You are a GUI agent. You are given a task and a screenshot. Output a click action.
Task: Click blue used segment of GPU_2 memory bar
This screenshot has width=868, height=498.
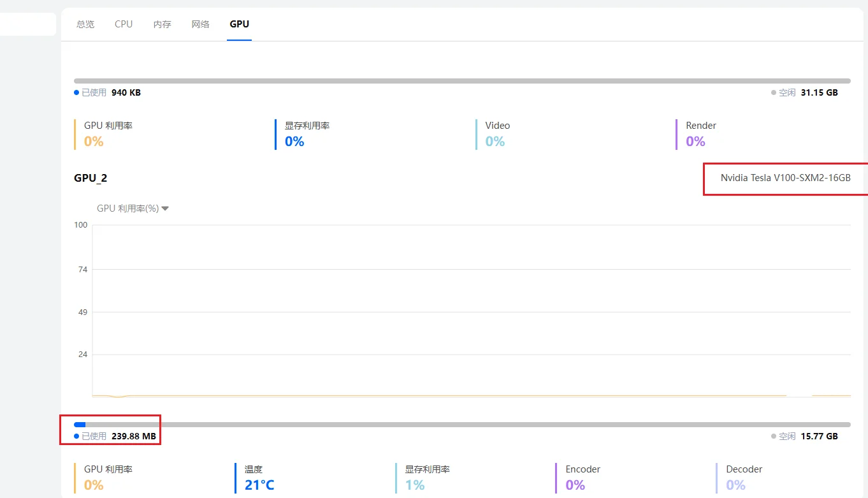(80, 425)
